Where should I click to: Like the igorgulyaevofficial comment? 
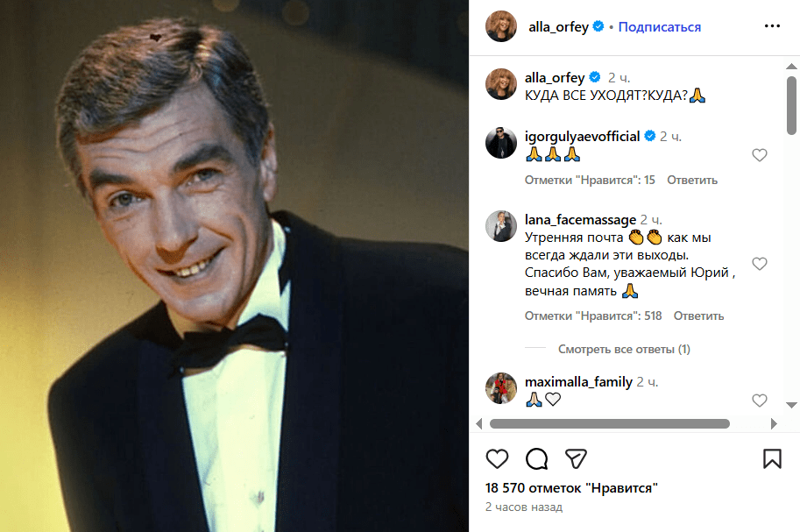point(760,155)
